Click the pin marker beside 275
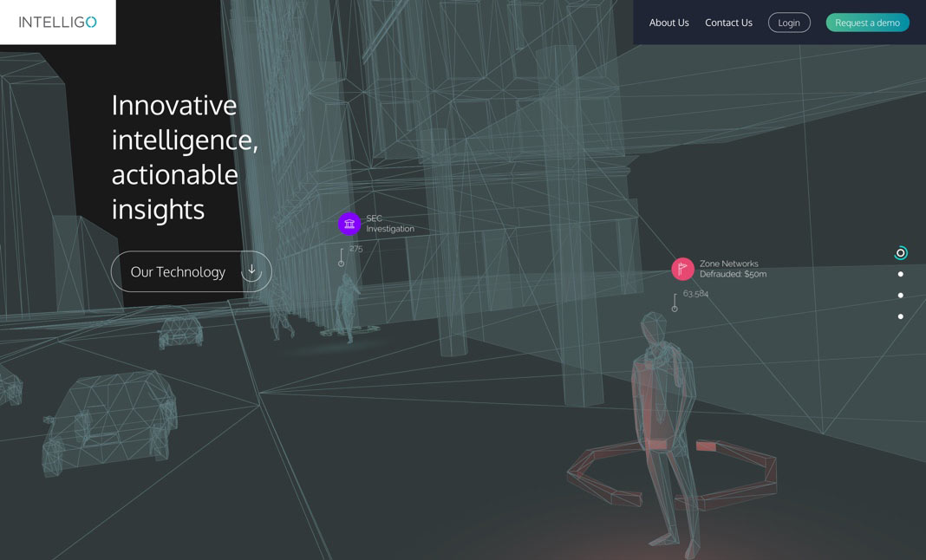The width and height of the screenshot is (926, 560). (342, 258)
